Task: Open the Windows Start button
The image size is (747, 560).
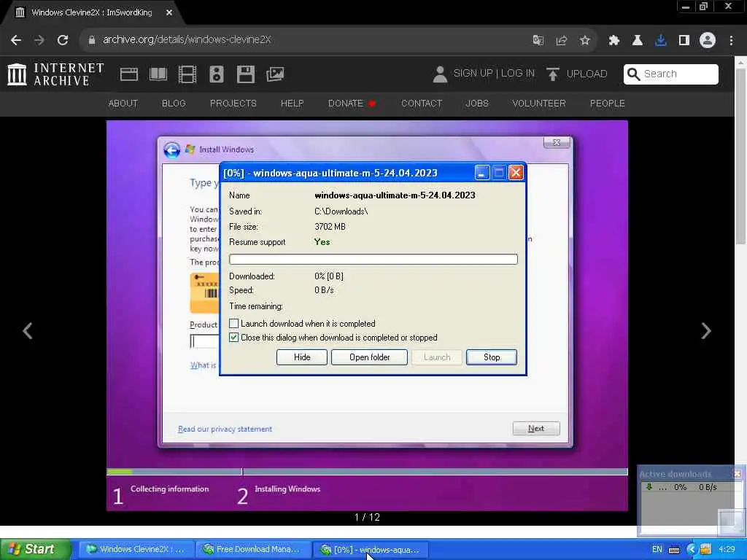Action: click(x=36, y=549)
